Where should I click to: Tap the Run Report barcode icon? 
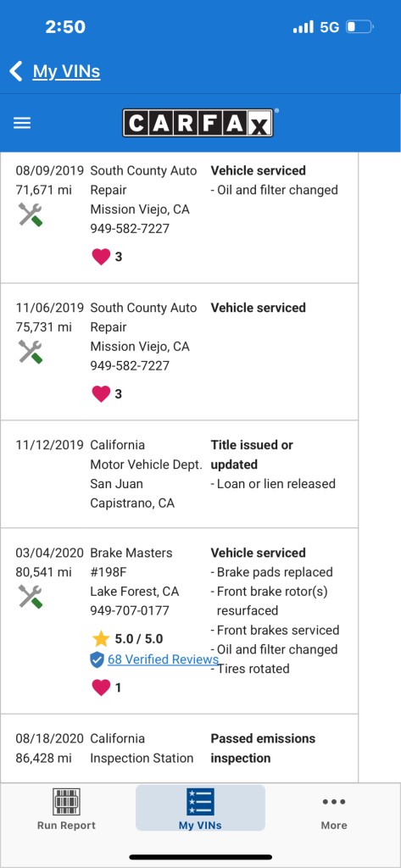click(66, 802)
